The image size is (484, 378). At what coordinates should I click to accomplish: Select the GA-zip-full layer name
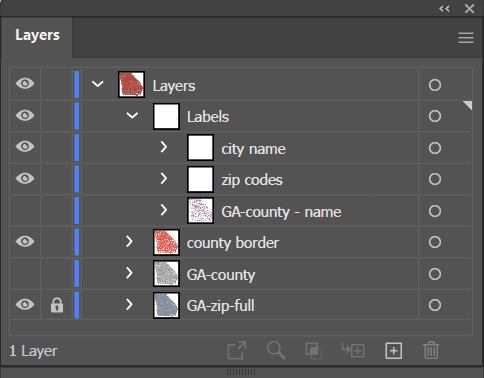(221, 306)
